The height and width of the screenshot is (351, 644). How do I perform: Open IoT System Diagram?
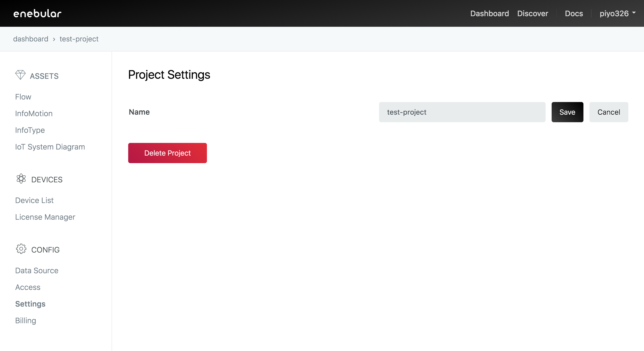(50, 147)
